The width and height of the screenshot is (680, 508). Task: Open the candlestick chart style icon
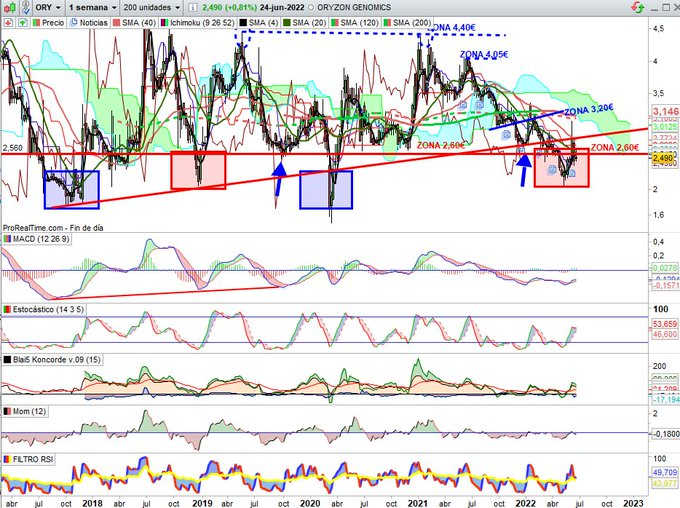click(x=10, y=7)
